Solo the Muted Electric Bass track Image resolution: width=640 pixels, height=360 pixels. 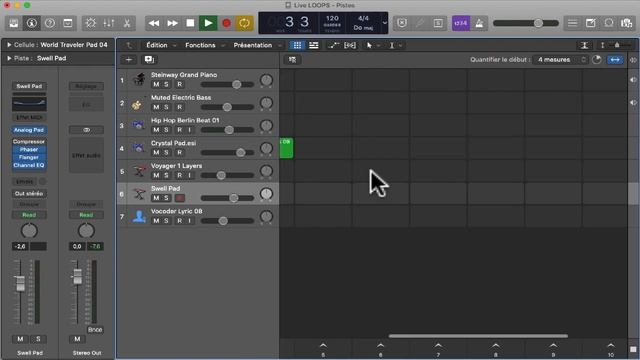click(166, 107)
